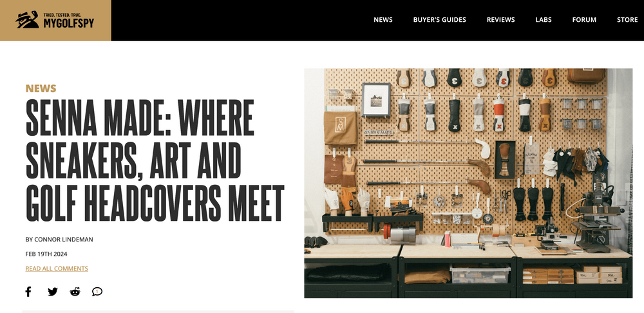Screen dimensions: 644x313
Task: Click the gold NEWS category label
Action: click(x=41, y=88)
